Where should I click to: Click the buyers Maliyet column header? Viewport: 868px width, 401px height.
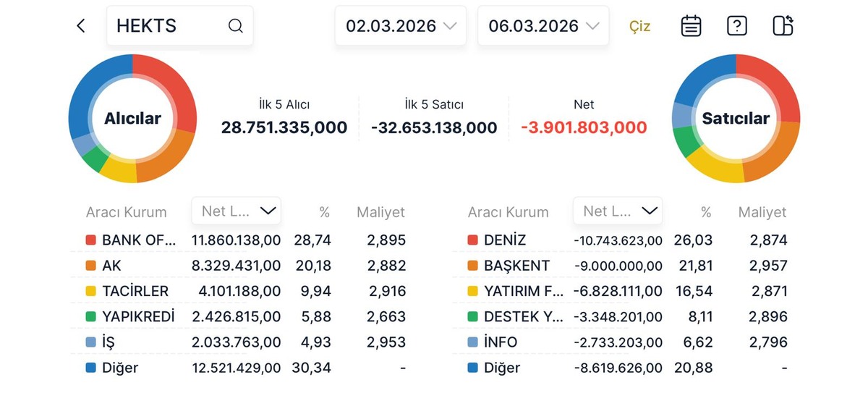tap(380, 212)
